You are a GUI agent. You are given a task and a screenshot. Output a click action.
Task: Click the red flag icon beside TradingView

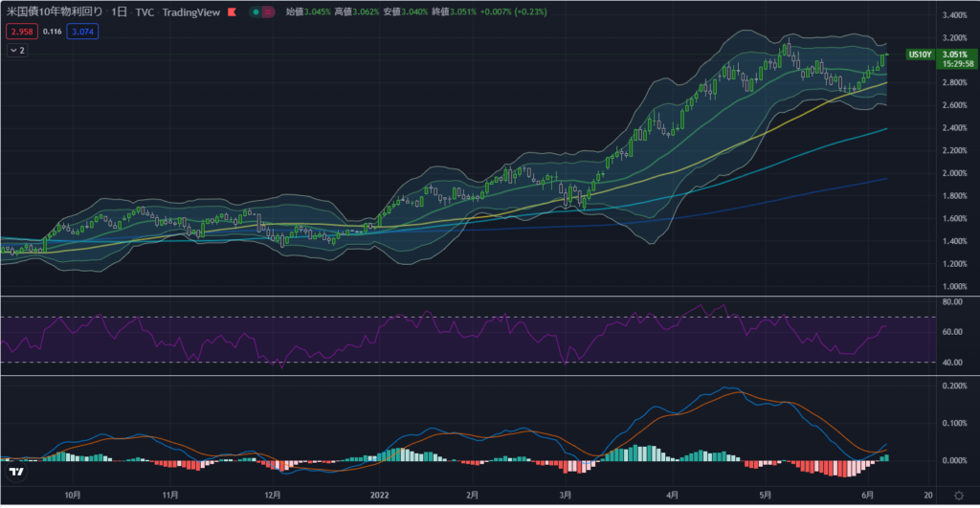point(229,12)
